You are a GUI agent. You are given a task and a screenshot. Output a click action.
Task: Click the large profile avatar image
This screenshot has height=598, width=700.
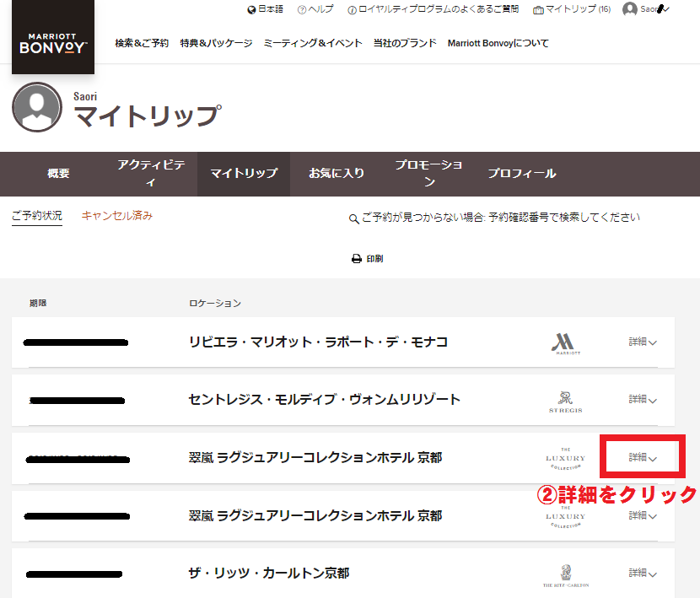point(37,107)
